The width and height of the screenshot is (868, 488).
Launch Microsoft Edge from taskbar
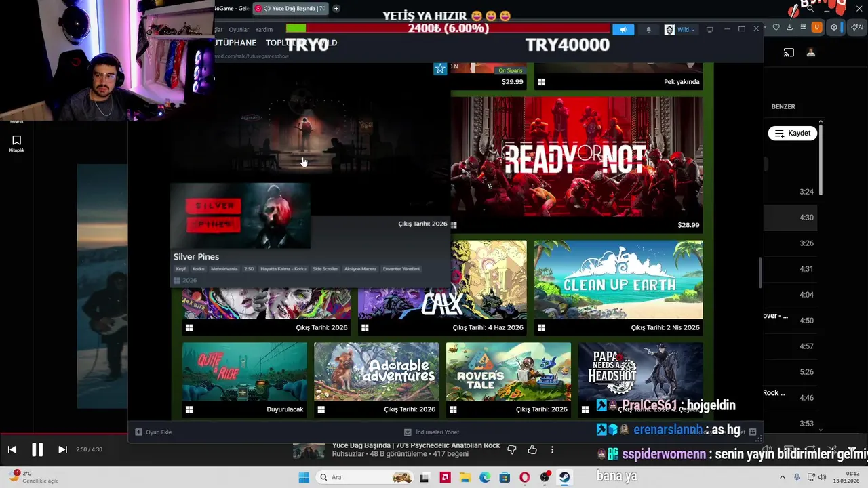tap(485, 477)
